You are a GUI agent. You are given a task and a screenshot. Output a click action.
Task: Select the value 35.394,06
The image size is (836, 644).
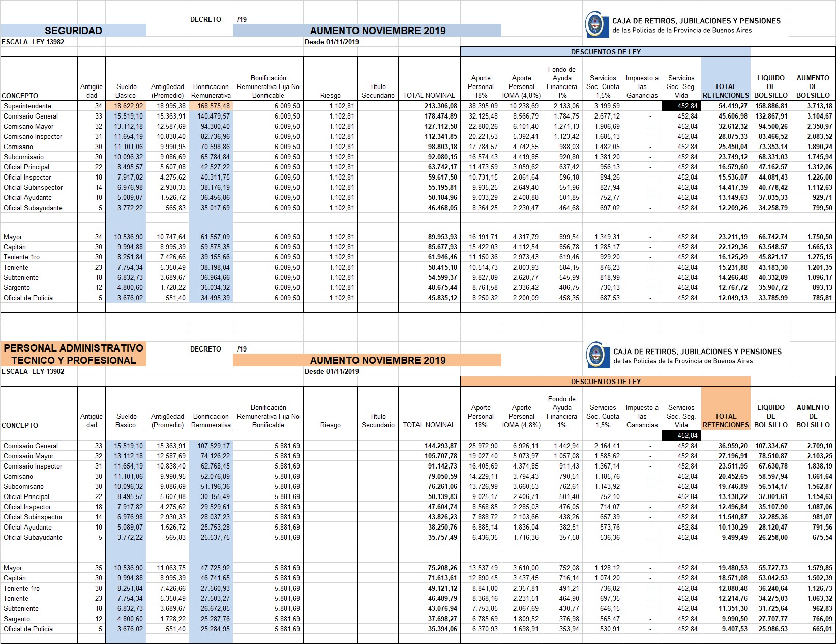coord(442,629)
